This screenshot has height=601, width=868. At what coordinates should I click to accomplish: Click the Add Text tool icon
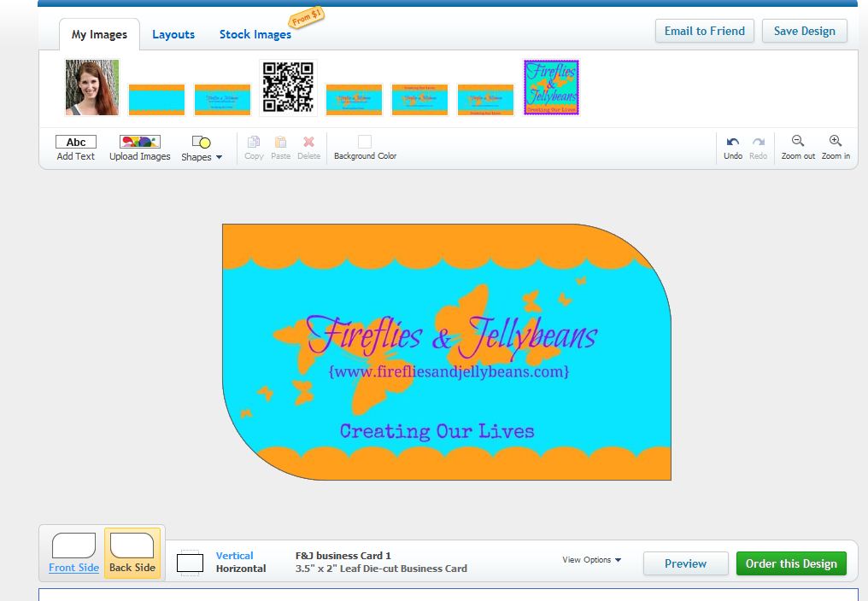[76, 143]
